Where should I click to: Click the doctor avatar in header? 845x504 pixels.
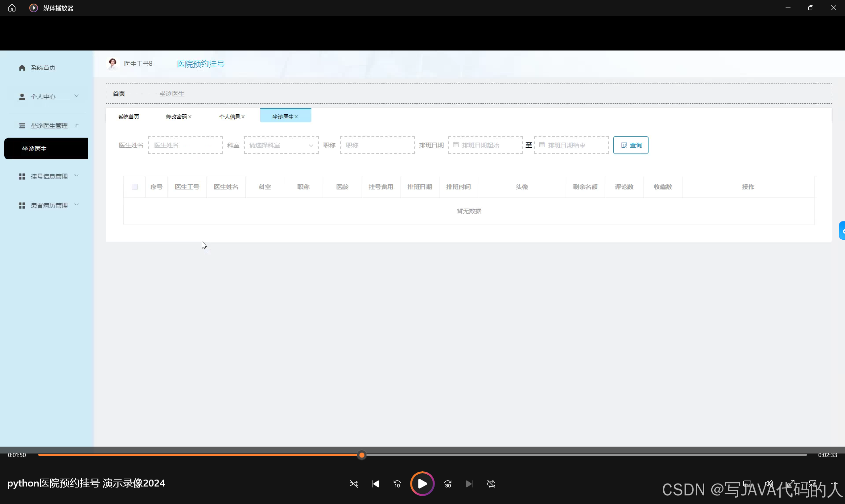point(113,63)
